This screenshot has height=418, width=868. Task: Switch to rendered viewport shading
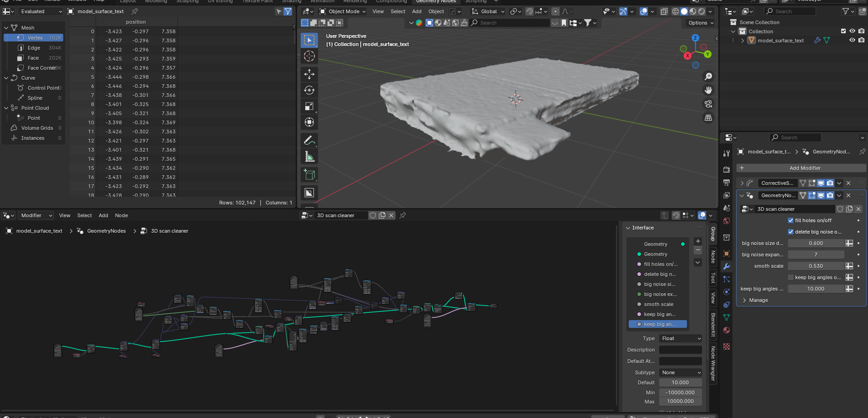701,11
